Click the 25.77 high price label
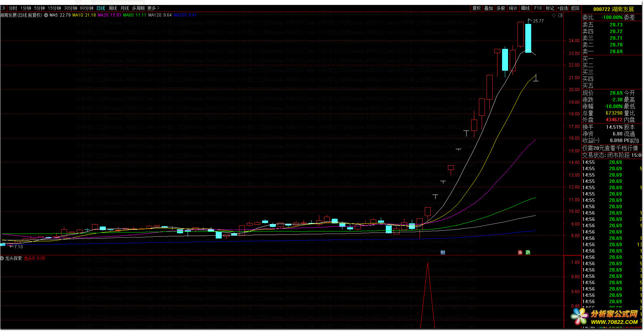Viewport: 644px width, 331px height. pyautogui.click(x=538, y=21)
